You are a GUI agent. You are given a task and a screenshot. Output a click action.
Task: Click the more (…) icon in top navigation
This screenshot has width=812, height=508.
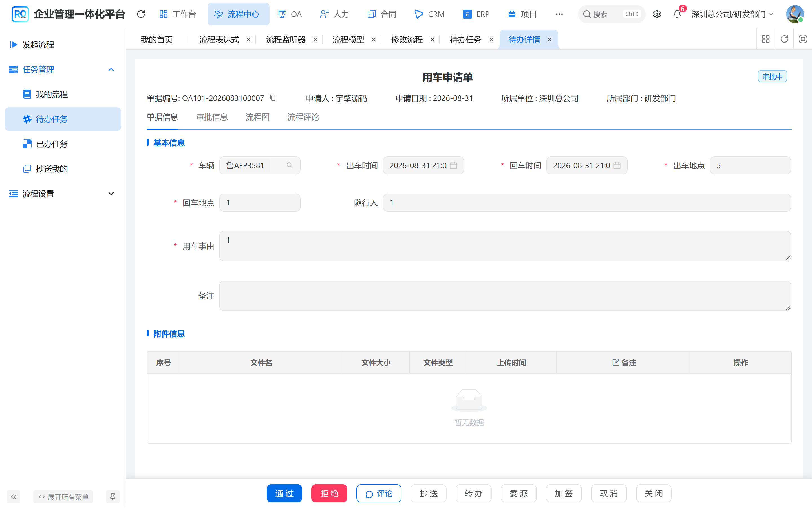[559, 14]
